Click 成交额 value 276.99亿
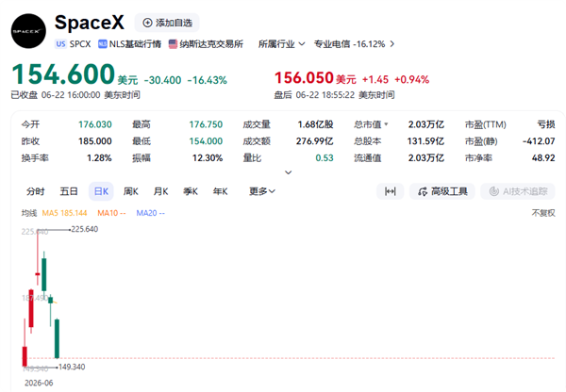Screen dimensions: 566x392 coord(315,141)
